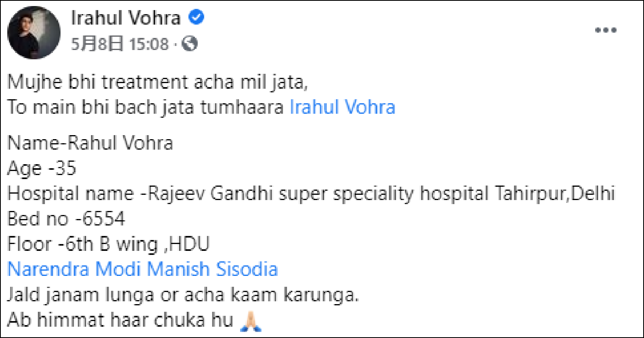Click the 'Jald janam lunga or acha kaam karunga.' line

pyautogui.click(x=183, y=295)
